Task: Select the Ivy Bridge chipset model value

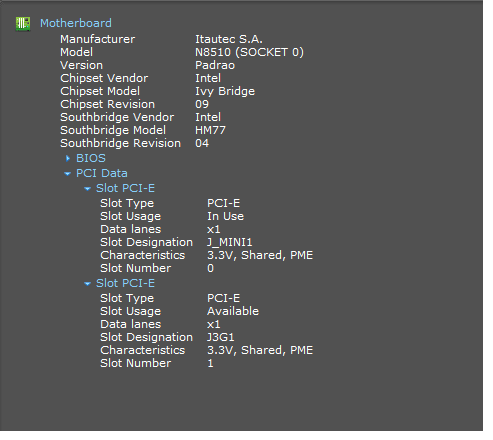Action: point(225,91)
